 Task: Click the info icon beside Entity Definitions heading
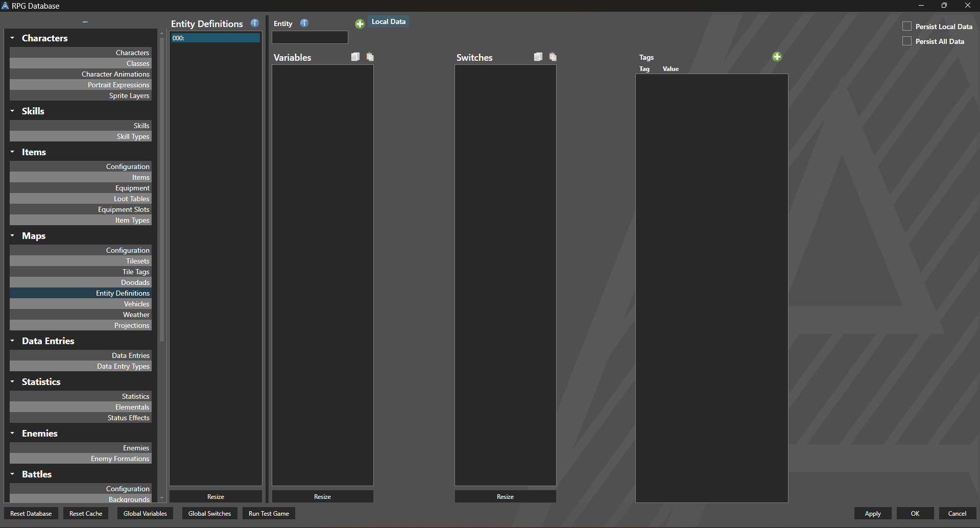tap(255, 23)
